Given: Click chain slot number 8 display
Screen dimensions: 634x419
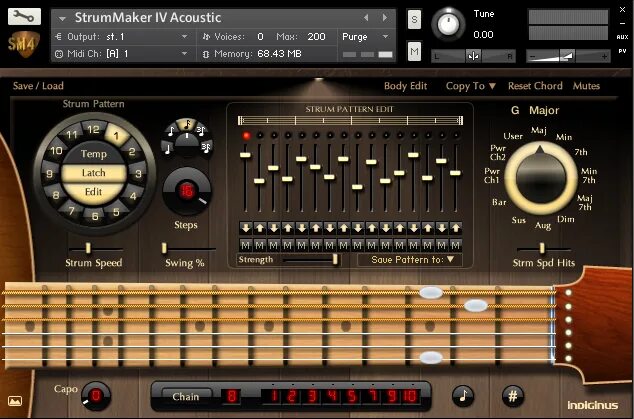Looking at the screenshot, I should (x=232, y=396).
